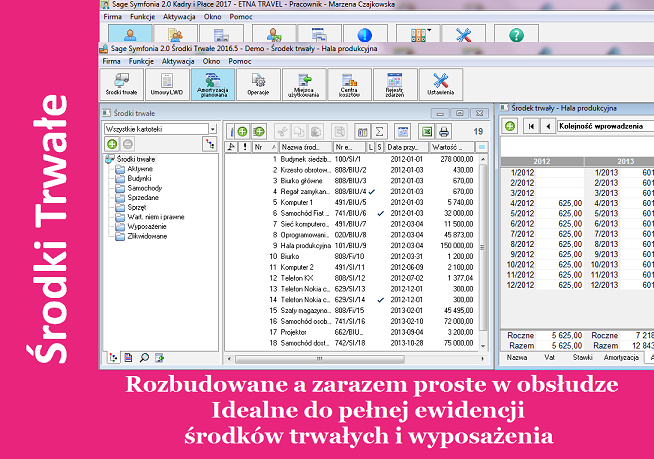Screen dimensions: 654x459
Task: Select row 1 Budynek siedzib.. in list
Action: coord(352,159)
